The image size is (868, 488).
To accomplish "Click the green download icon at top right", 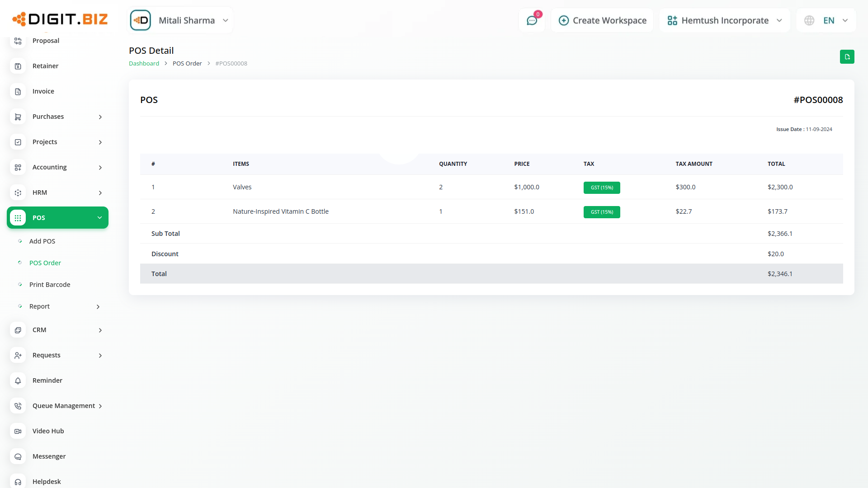I will click(x=847, y=57).
